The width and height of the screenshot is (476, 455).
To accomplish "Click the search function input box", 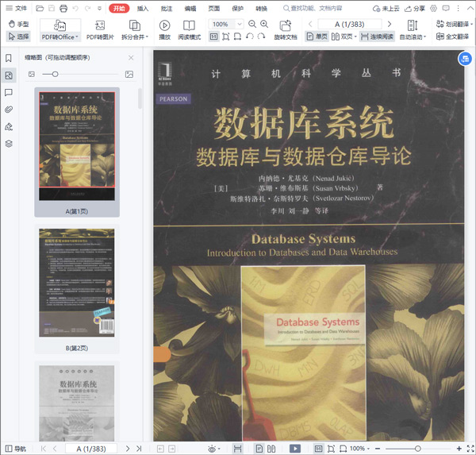I will [x=313, y=8].
